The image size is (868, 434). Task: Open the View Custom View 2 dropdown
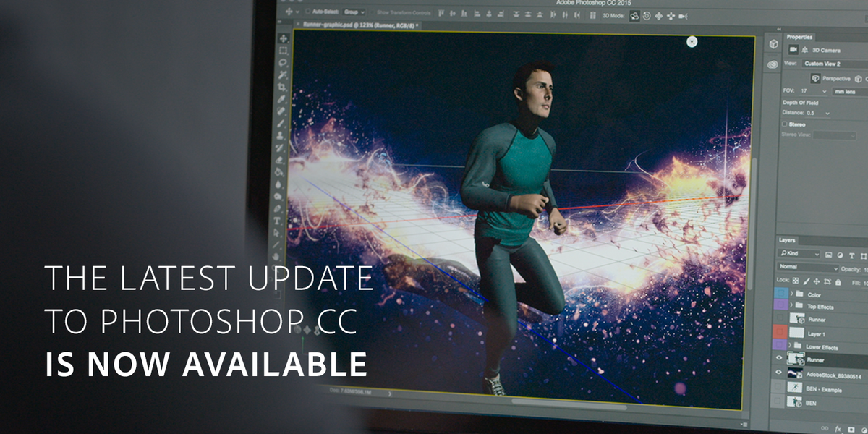pyautogui.click(x=835, y=64)
